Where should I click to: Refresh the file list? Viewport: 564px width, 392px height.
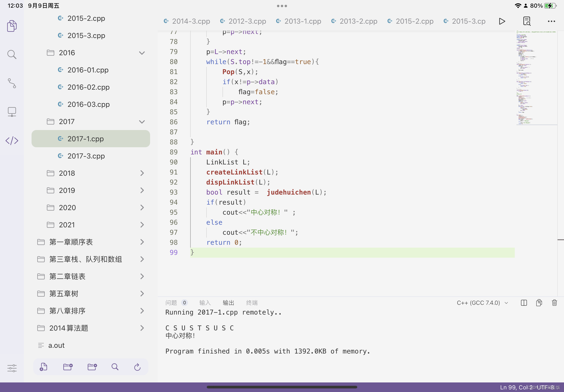click(x=137, y=367)
